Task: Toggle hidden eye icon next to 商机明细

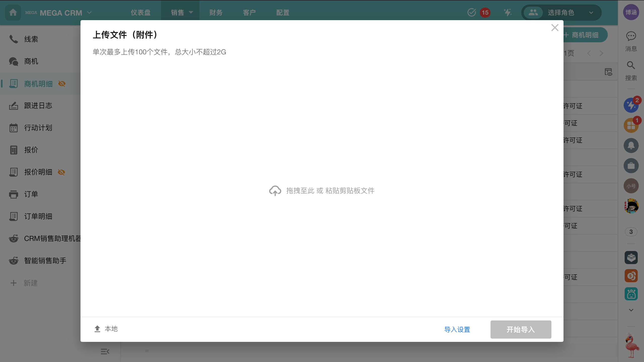Action: pos(62,84)
